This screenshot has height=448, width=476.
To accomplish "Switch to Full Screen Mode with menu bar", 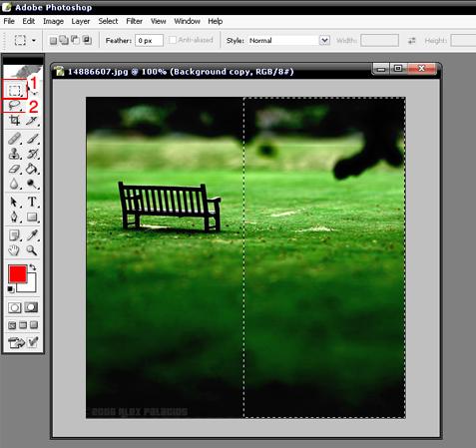I will [23, 325].
